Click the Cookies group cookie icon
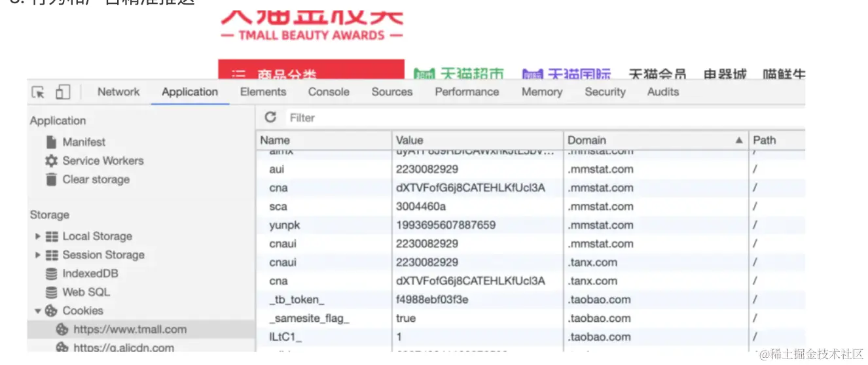Image resolution: width=868 pixels, height=365 pixels. coord(51,311)
